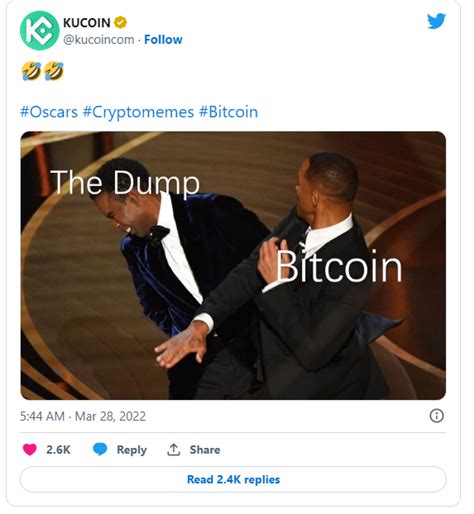Image resolution: width=474 pixels, height=514 pixels.
Task: Open the #Bitcoin hashtag
Action: tap(228, 112)
